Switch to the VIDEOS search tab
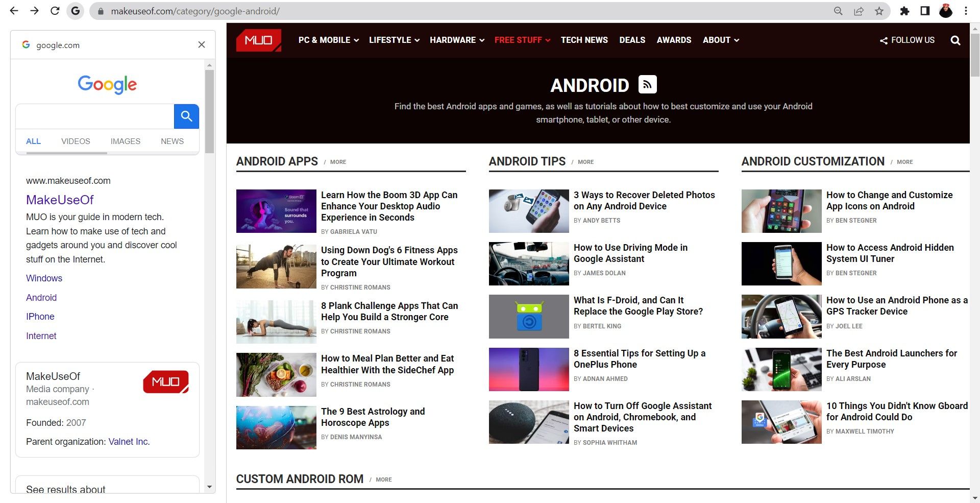Viewport: 980px width, 503px height. point(76,141)
